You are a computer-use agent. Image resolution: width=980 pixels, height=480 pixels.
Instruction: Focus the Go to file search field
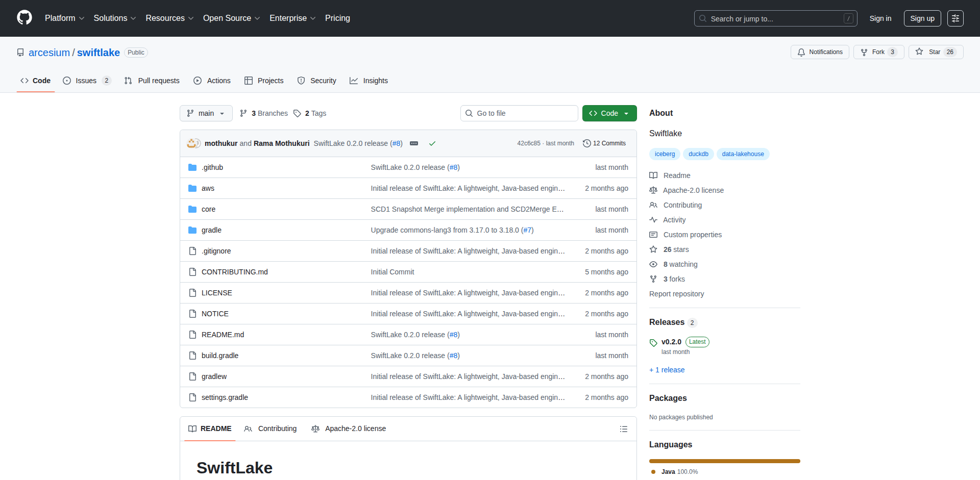(519, 113)
